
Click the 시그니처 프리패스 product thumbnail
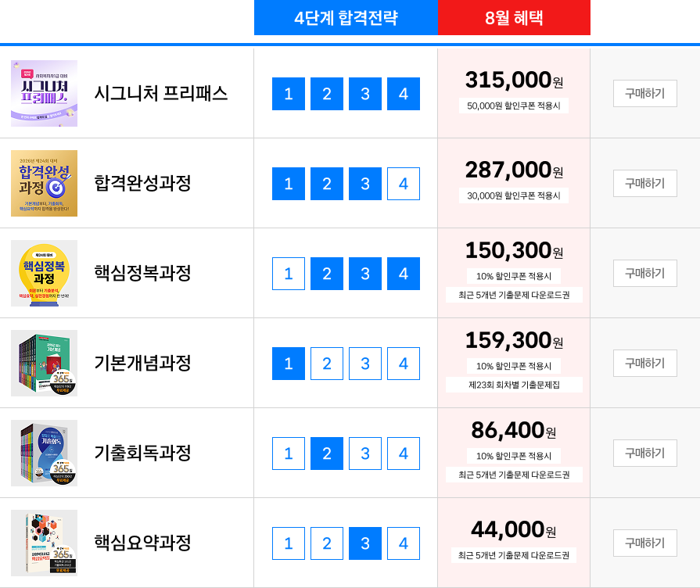coord(45,93)
